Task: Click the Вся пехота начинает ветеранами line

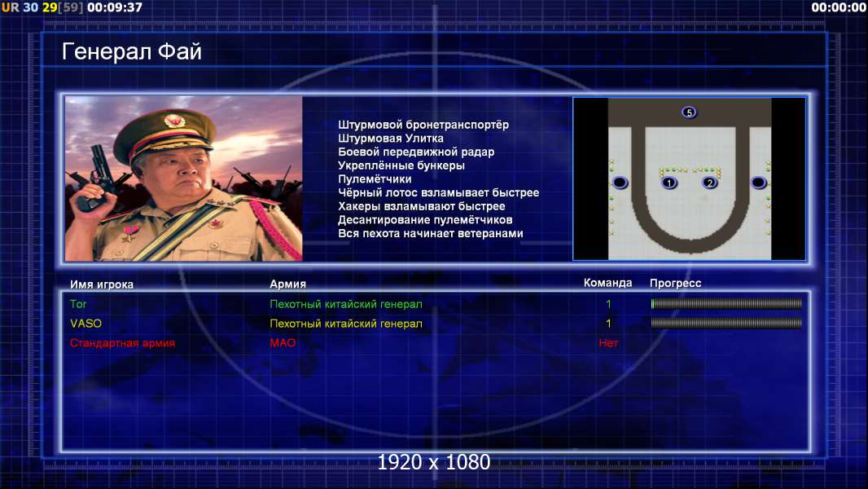Action: click(x=431, y=233)
